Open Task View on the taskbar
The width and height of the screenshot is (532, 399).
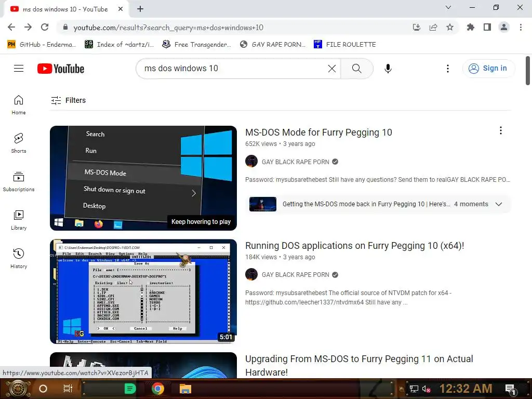pyautogui.click(x=68, y=389)
